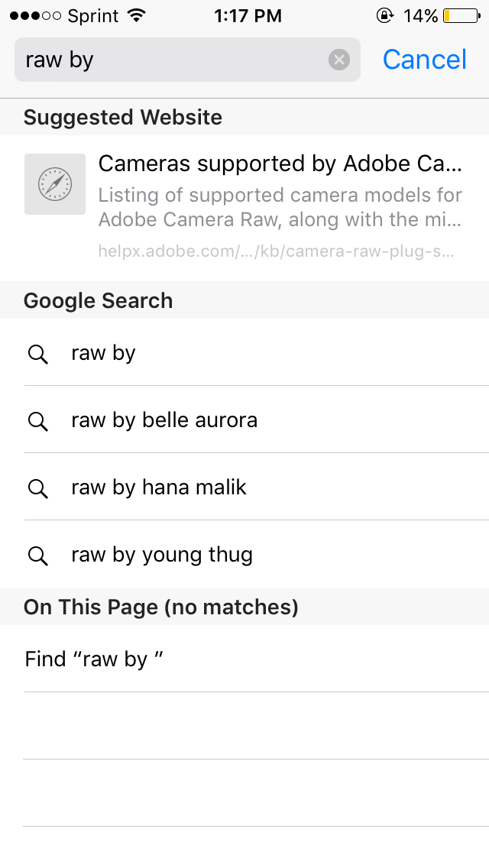The height and width of the screenshot is (868, 489).
Task: Tap the 1:17 PM clock in the status bar
Action: pyautogui.click(x=248, y=15)
